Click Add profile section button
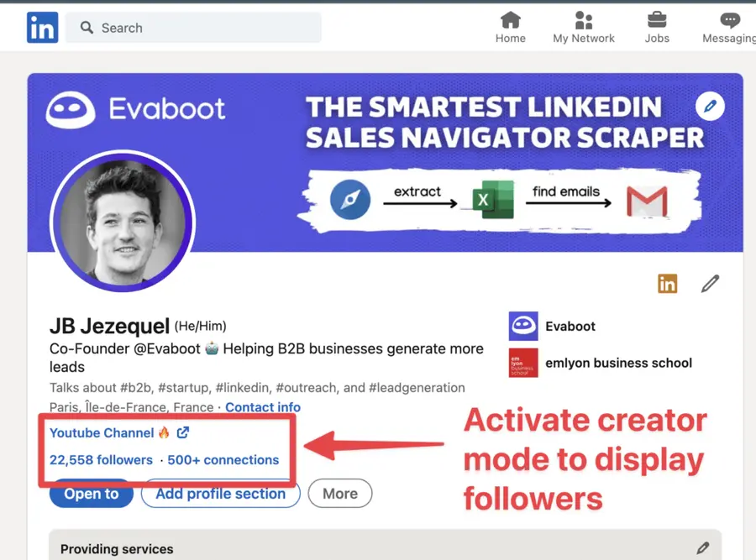 coord(220,494)
